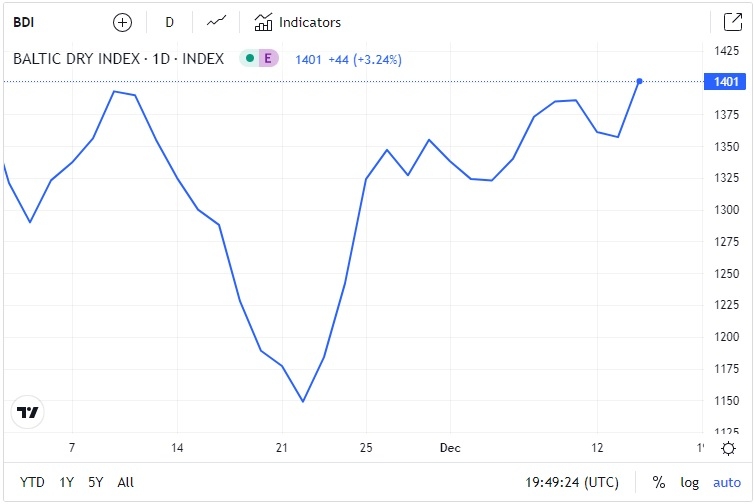Click the TradingView logo icon

click(x=28, y=412)
